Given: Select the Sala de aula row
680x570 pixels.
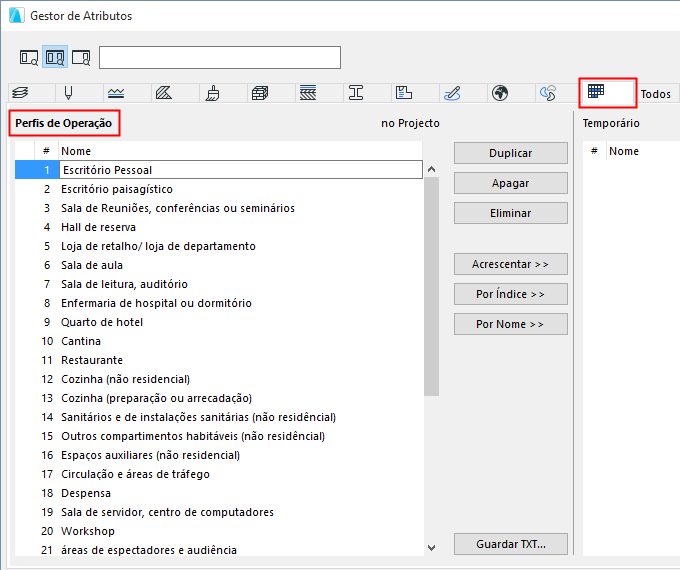Looking at the screenshot, I should [219, 265].
